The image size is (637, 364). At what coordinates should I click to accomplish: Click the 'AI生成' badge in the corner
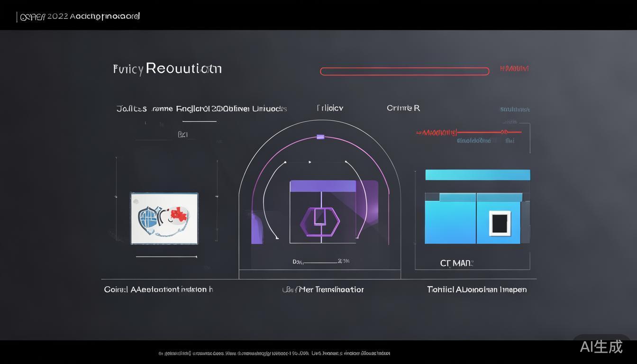[601, 346]
